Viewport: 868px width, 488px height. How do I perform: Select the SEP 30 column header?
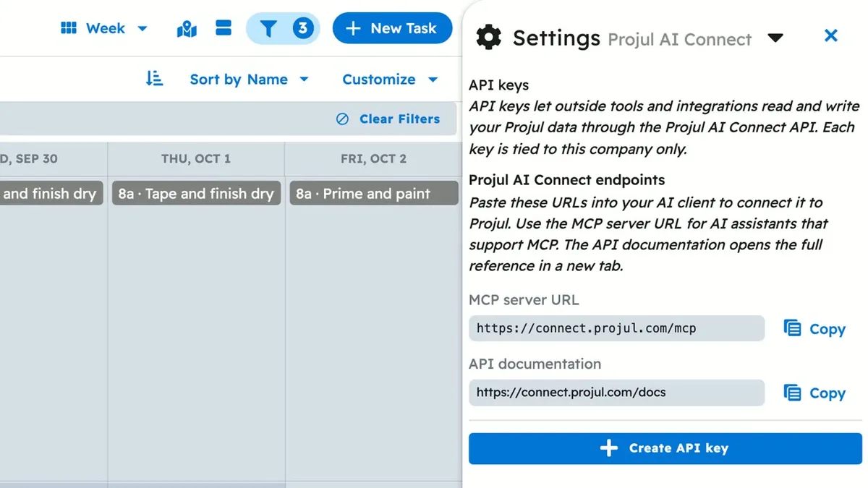(x=54, y=159)
